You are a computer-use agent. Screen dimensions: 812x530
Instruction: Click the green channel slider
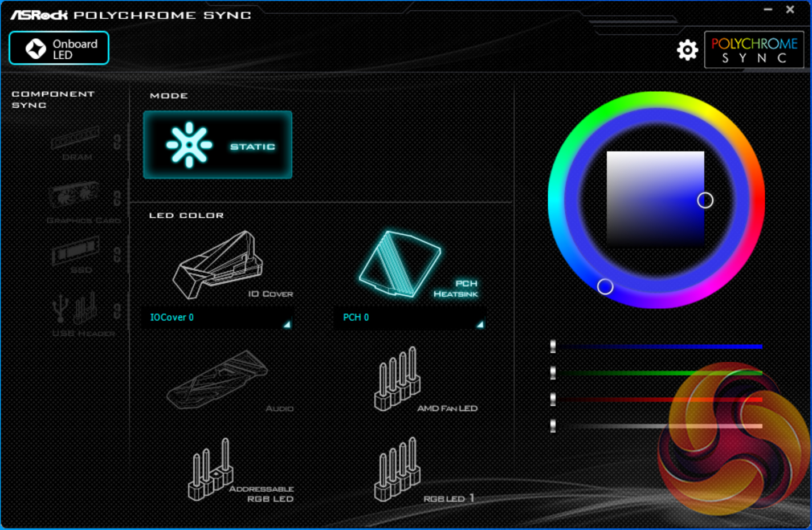[x=658, y=373]
